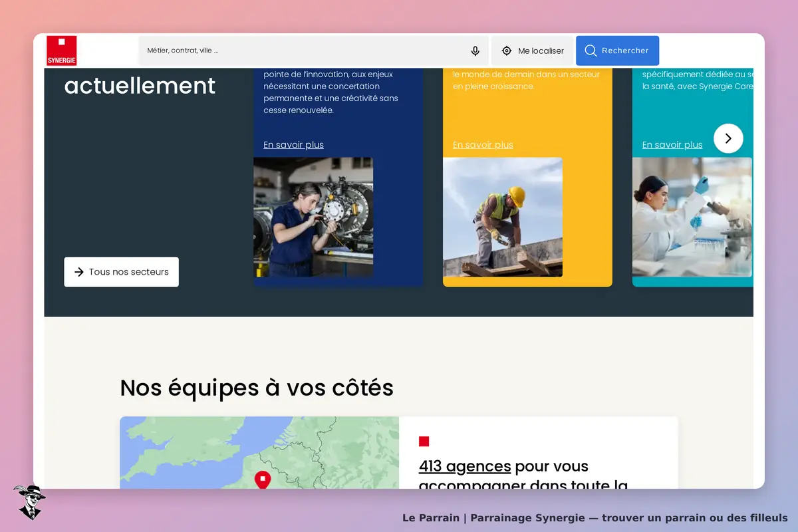Open the photo of construction worker in helmet

tap(503, 217)
